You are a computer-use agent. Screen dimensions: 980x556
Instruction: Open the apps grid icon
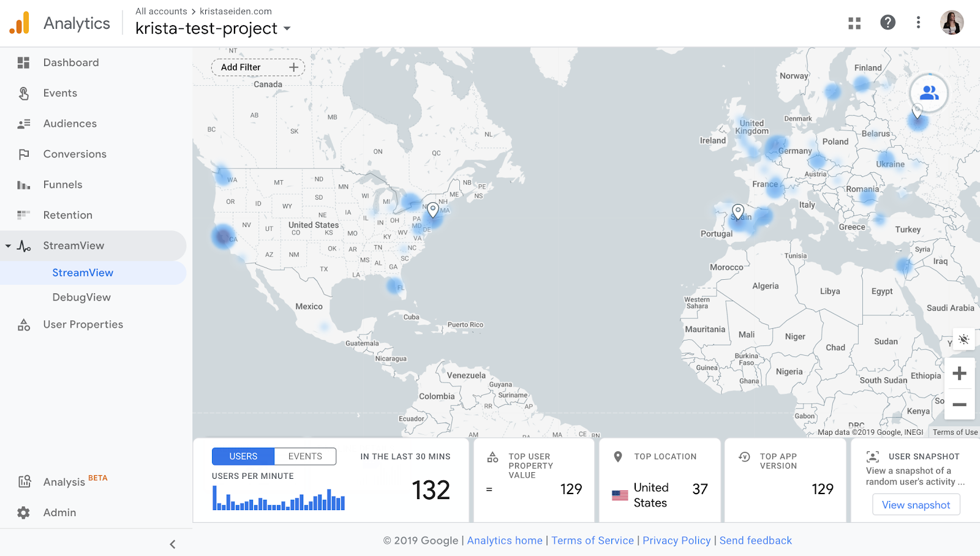click(x=854, y=23)
